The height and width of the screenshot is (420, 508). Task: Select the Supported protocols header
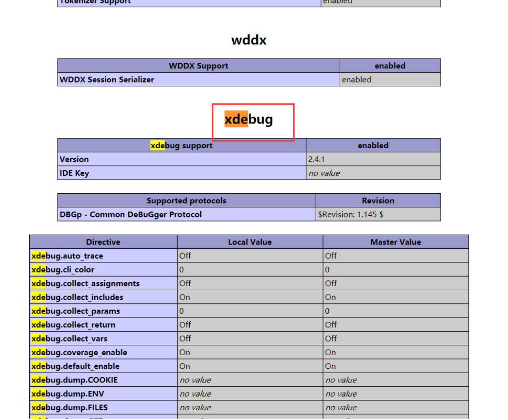186,200
